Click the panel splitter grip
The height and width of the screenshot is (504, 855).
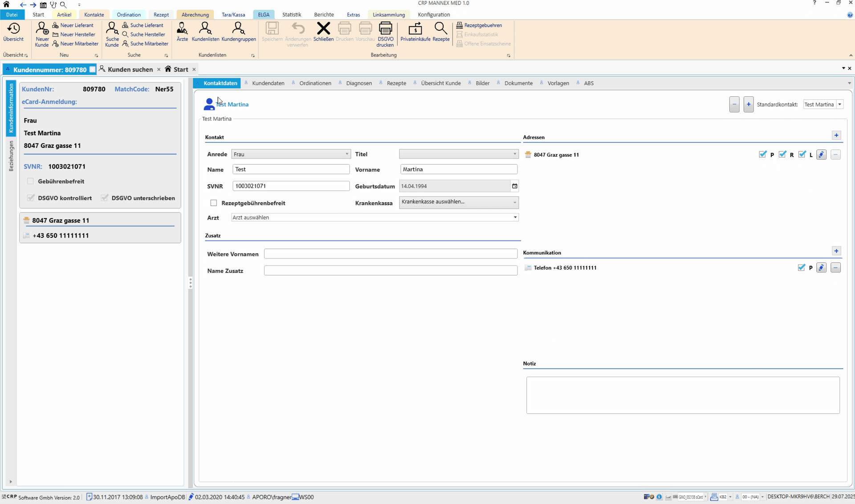(x=190, y=283)
